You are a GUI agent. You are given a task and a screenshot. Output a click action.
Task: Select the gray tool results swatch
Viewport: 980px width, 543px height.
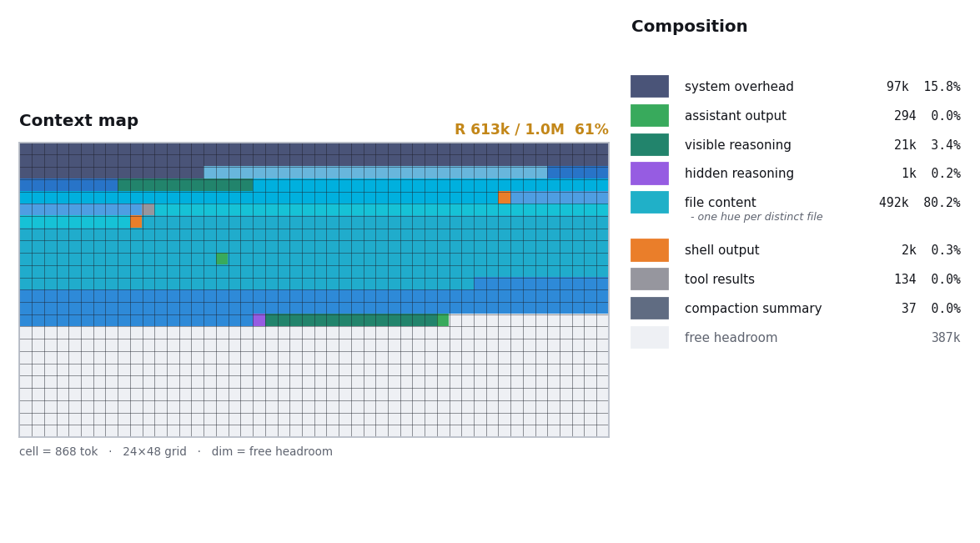[x=650, y=279]
